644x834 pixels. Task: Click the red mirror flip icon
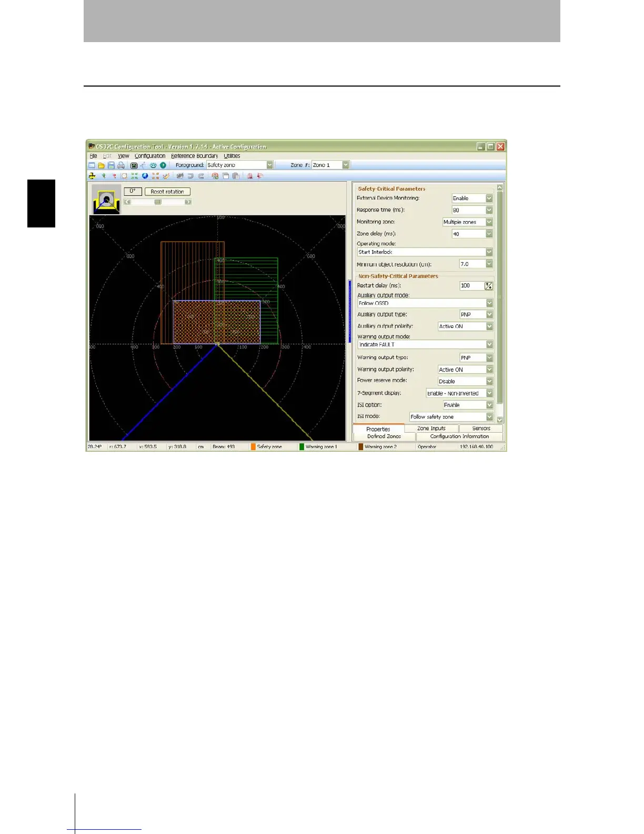click(x=250, y=176)
